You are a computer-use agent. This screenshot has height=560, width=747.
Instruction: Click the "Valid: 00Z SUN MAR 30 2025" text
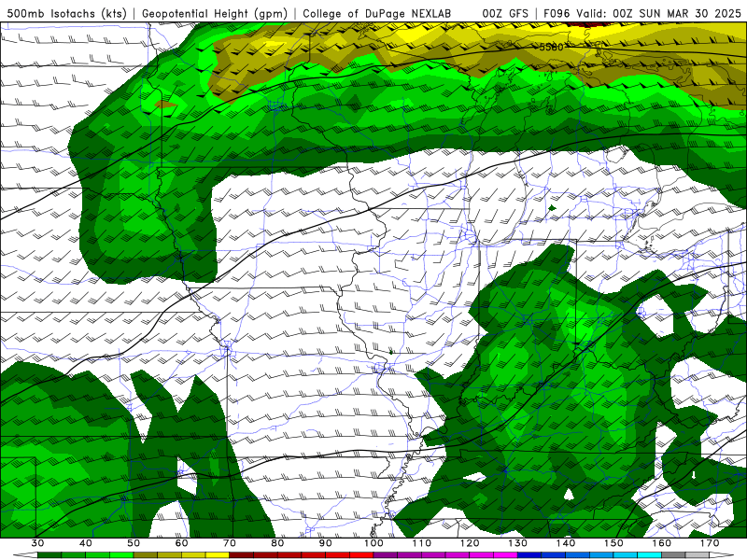[659, 13]
